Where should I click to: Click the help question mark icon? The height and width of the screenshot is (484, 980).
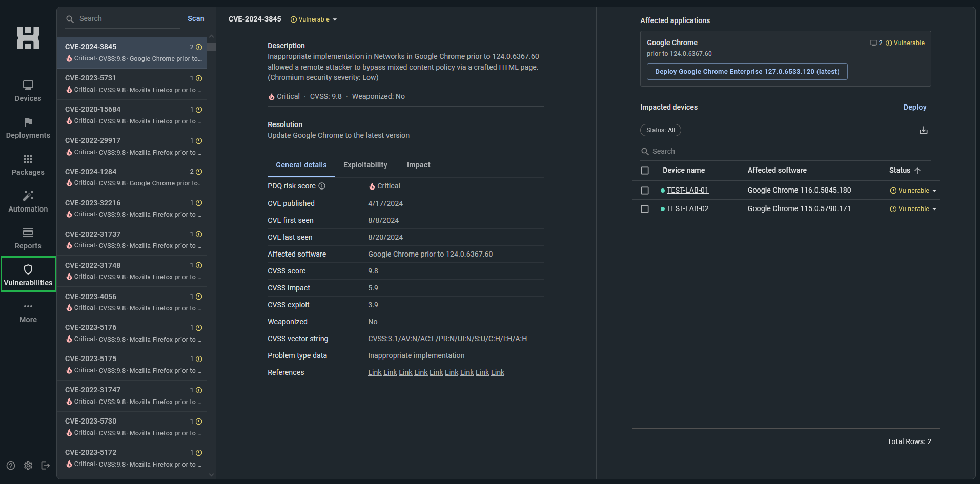11,466
